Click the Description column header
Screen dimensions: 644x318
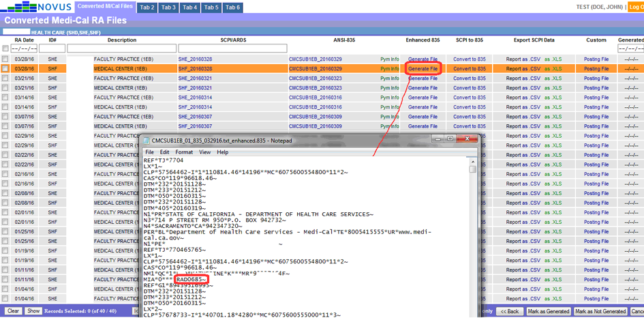[121, 40]
